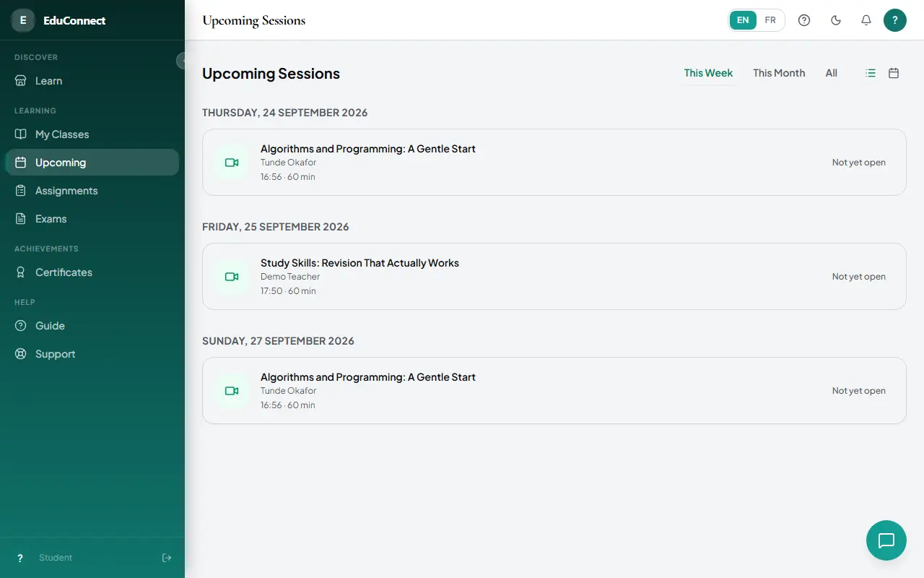Collapse the sidebar panel
924x578 pixels.
tap(183, 61)
